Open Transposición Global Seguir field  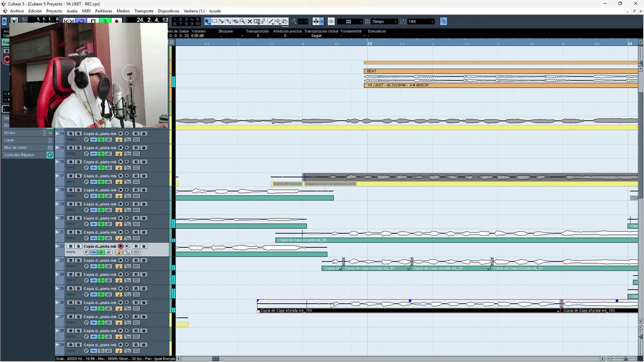tap(316, 36)
